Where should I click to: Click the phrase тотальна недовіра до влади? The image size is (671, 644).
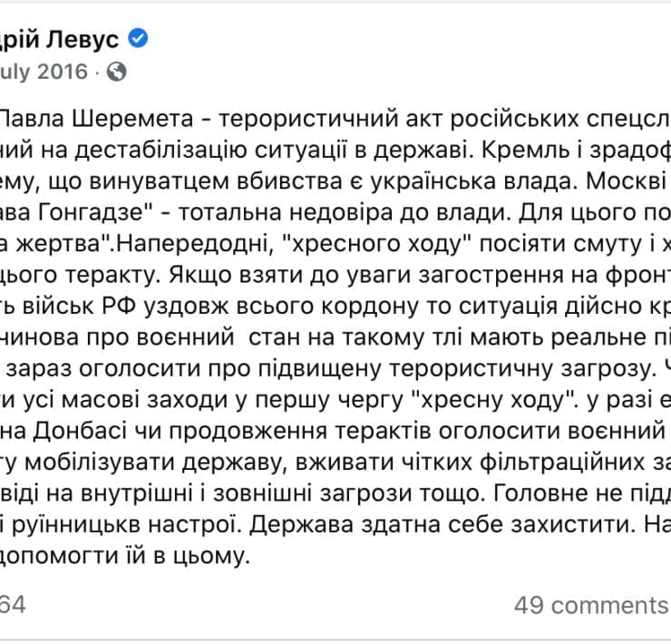[x=344, y=212]
